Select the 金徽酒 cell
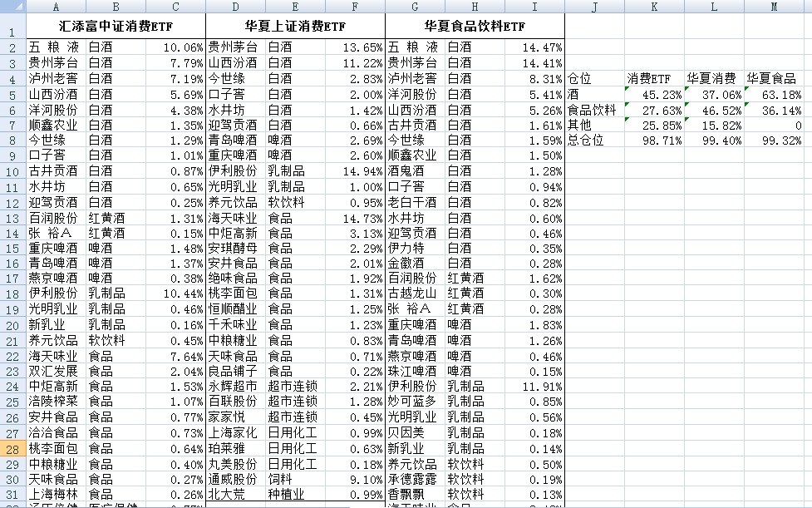Screen dimensions: 812x508 (x=416, y=264)
